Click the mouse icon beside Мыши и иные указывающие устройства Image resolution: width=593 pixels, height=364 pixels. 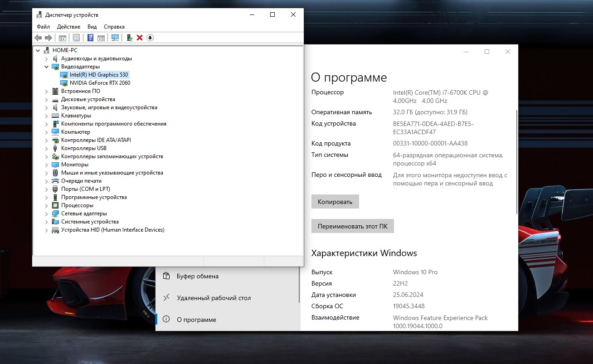click(x=55, y=173)
